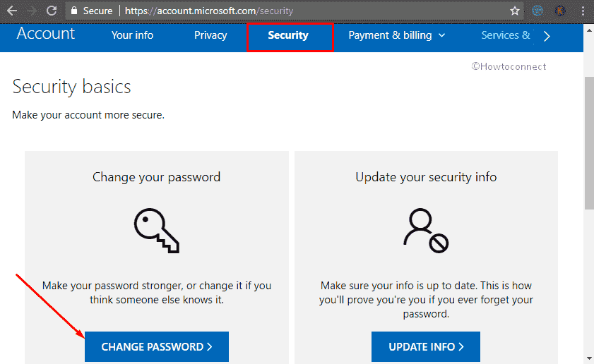
Task: Show more navigation items with right chevron
Action: [x=547, y=36]
